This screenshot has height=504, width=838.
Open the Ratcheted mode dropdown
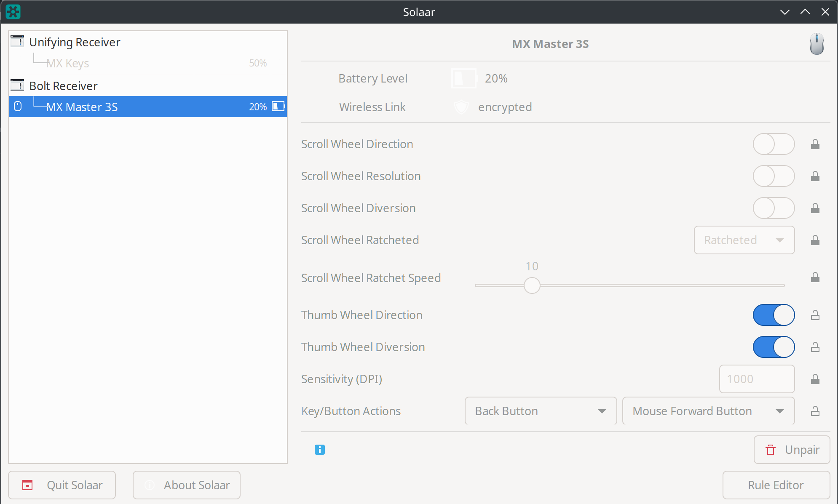click(744, 240)
